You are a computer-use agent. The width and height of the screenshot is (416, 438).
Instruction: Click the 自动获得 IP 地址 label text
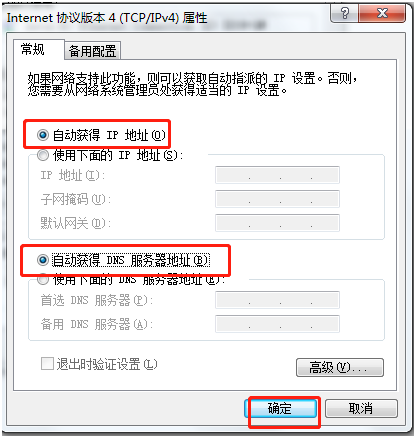coord(109,135)
